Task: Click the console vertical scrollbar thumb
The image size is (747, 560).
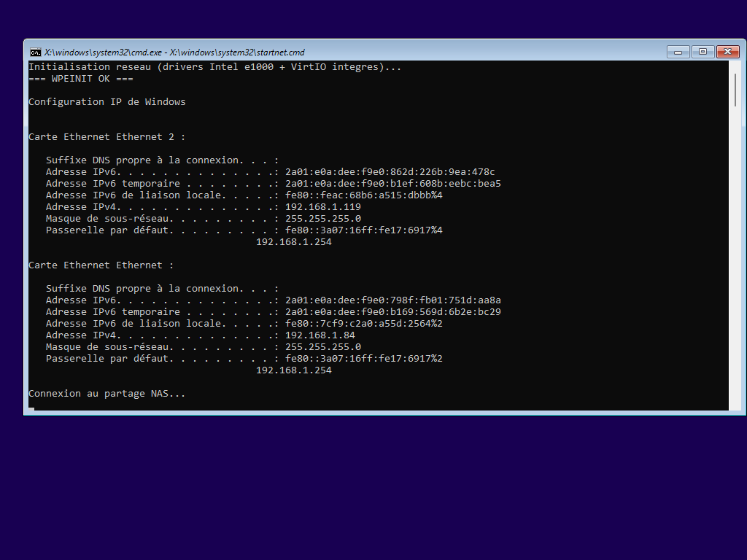Action: click(x=735, y=90)
